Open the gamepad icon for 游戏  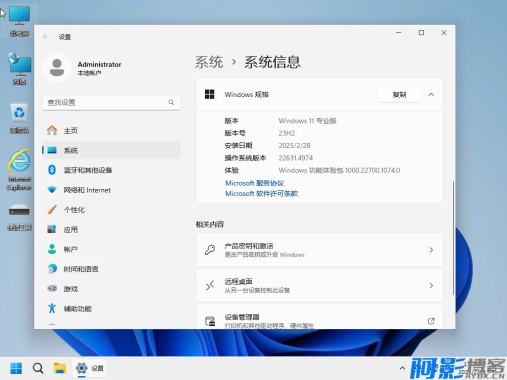pyautogui.click(x=52, y=288)
